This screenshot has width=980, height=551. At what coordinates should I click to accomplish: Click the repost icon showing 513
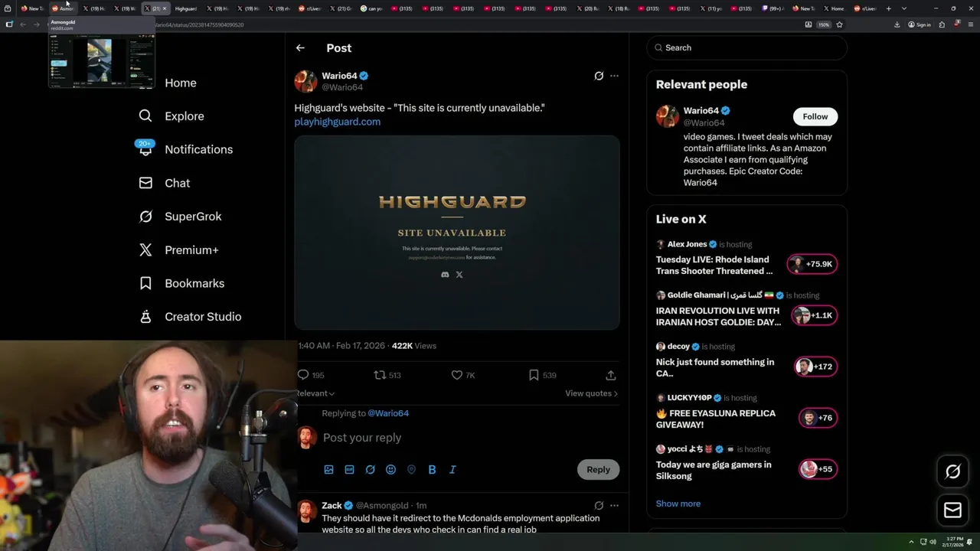(380, 375)
